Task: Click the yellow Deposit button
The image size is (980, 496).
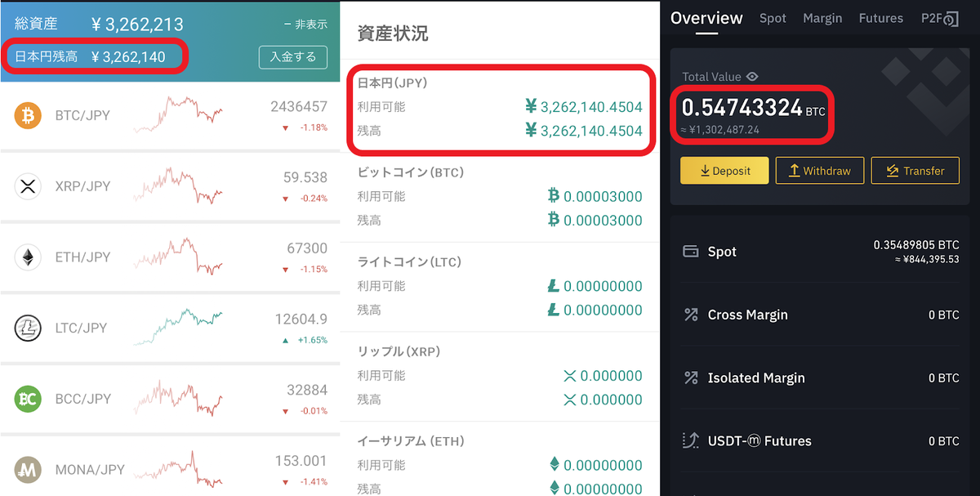Action: click(724, 171)
